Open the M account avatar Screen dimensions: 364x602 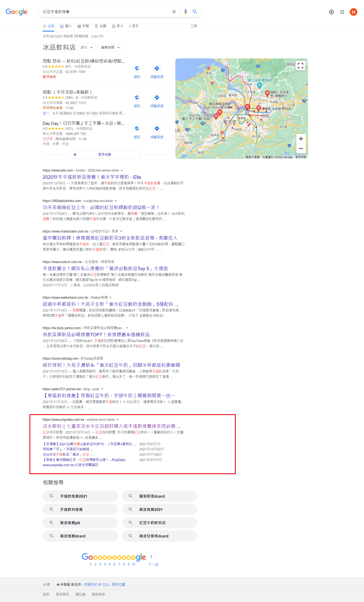354,12
